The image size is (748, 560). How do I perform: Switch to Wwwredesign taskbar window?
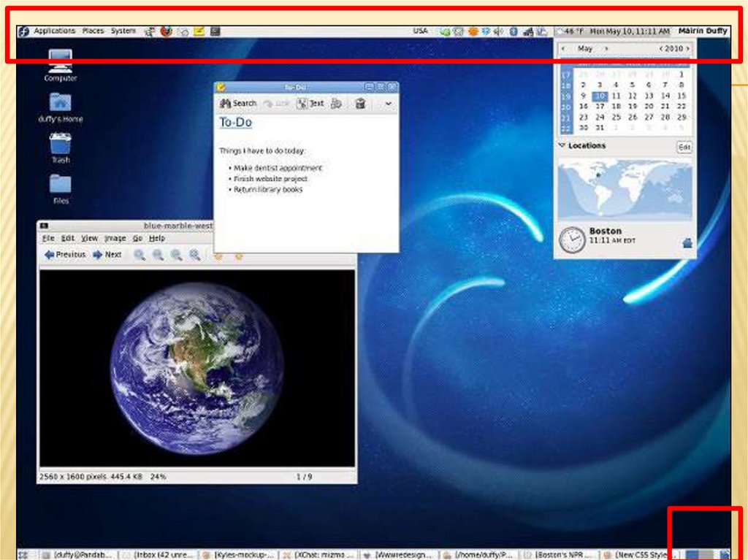pos(399,555)
